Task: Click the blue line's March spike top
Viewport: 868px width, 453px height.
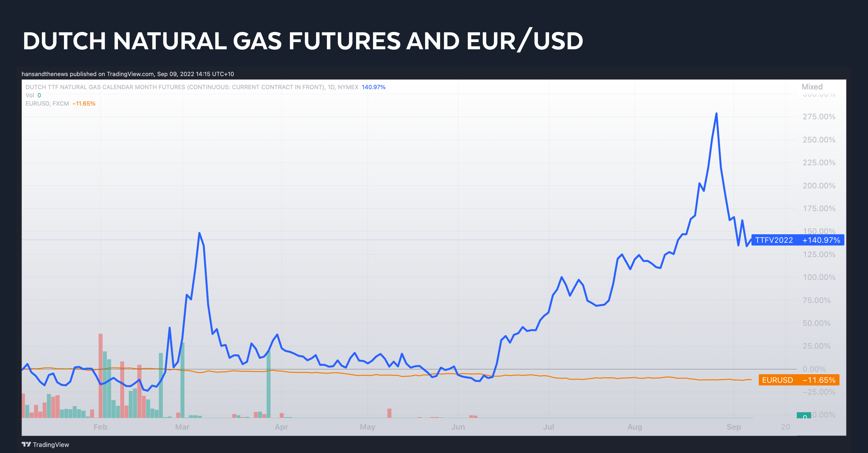Action: tap(199, 233)
